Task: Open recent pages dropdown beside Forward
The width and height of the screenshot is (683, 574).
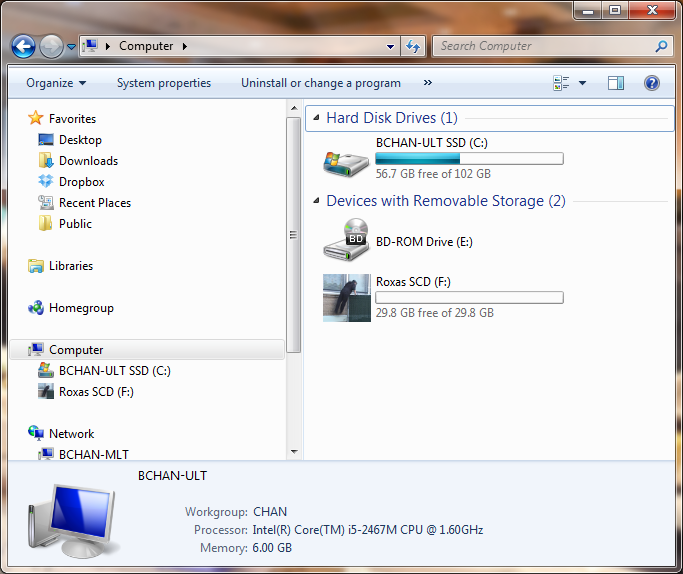Action: tap(71, 46)
